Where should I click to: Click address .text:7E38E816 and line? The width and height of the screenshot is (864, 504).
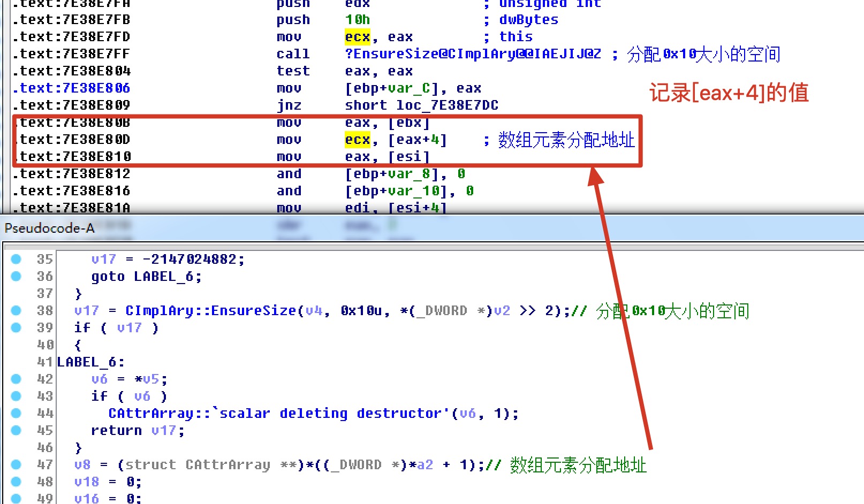click(72, 191)
